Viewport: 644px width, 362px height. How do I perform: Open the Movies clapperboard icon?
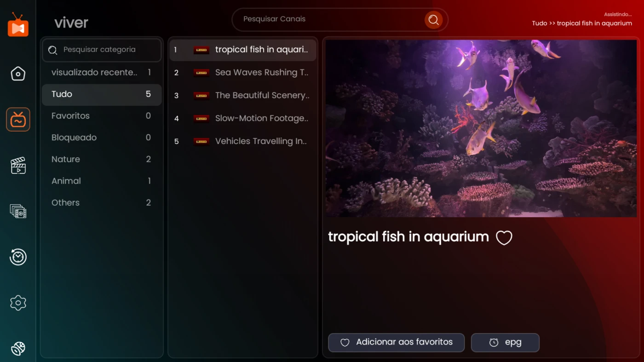tap(18, 166)
